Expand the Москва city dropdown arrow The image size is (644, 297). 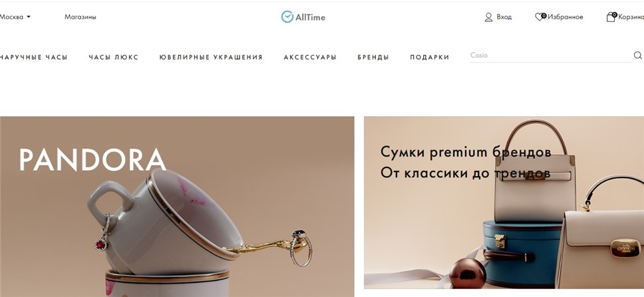pos(29,17)
